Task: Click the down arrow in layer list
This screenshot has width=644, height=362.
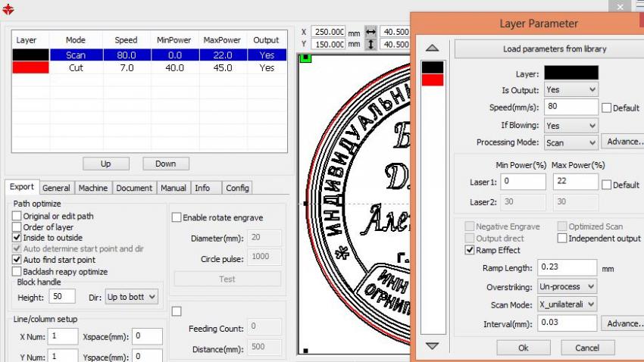Action: [432, 345]
